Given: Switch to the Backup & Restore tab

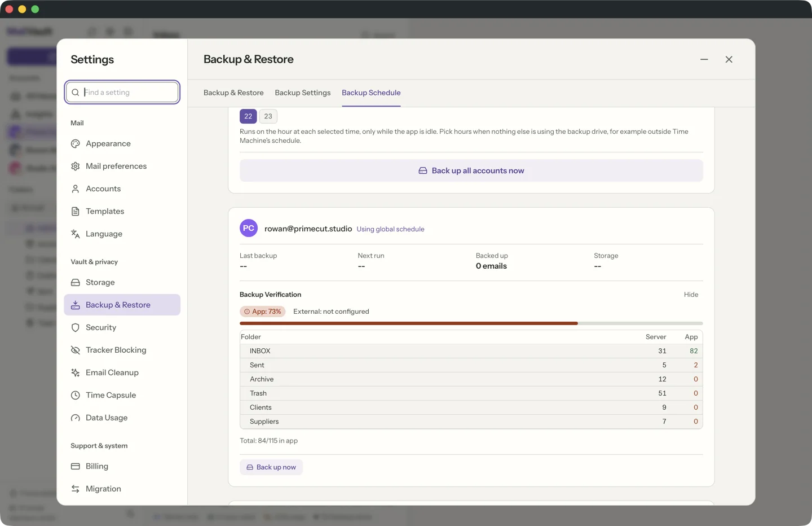Looking at the screenshot, I should pyautogui.click(x=233, y=93).
